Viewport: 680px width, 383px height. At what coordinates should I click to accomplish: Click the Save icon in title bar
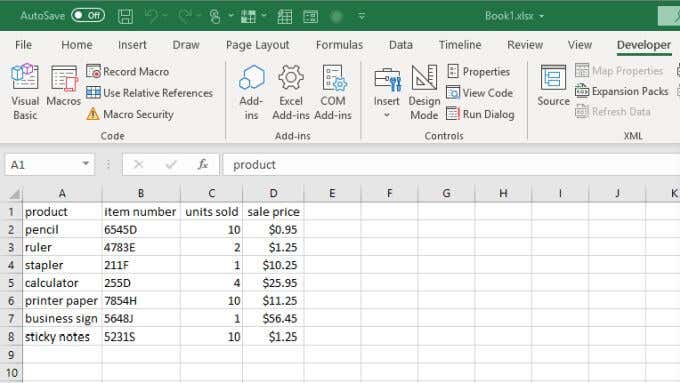125,16
